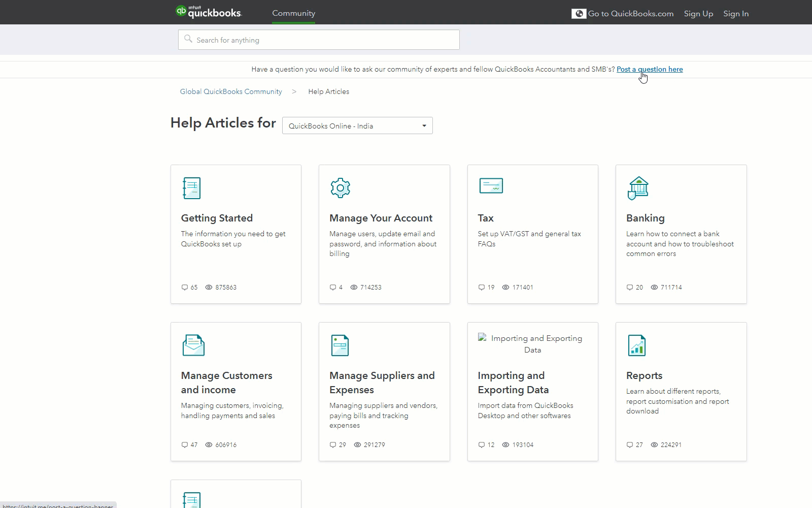Click the Manage Your Account gear icon

pyautogui.click(x=340, y=188)
